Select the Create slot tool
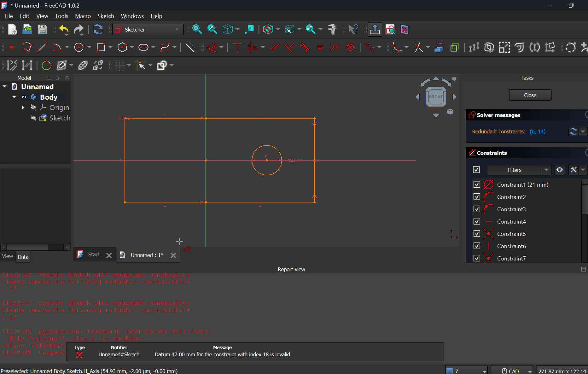 (x=143, y=48)
